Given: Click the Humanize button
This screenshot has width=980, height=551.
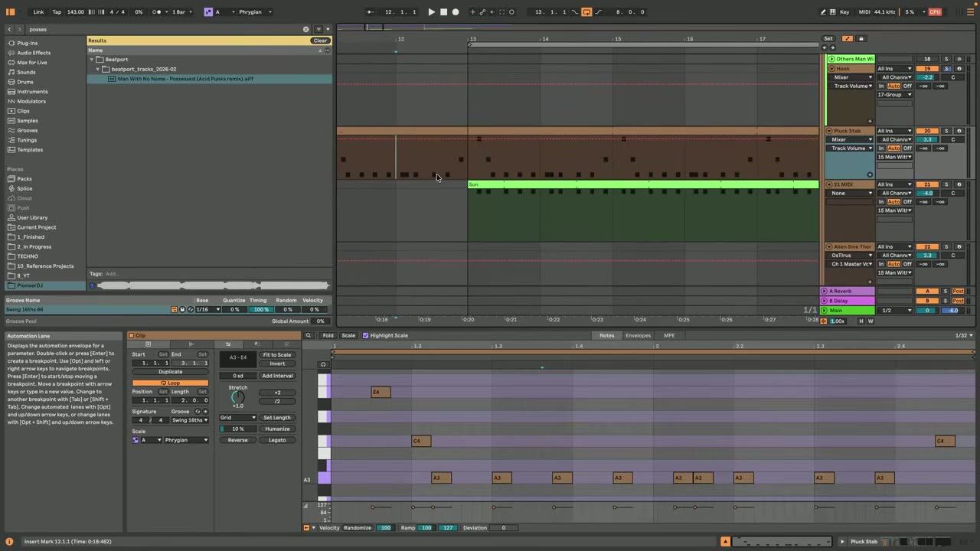Looking at the screenshot, I should click(x=277, y=429).
